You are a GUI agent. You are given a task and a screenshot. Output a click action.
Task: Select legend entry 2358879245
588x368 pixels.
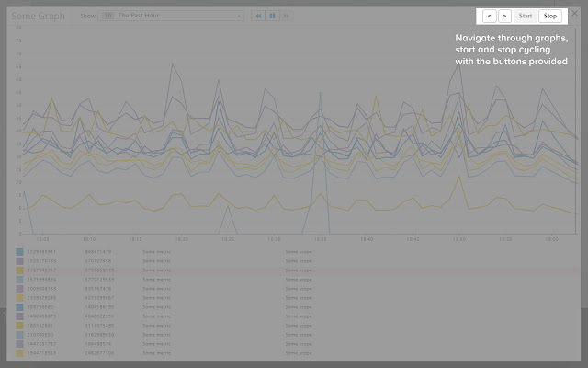click(41, 298)
